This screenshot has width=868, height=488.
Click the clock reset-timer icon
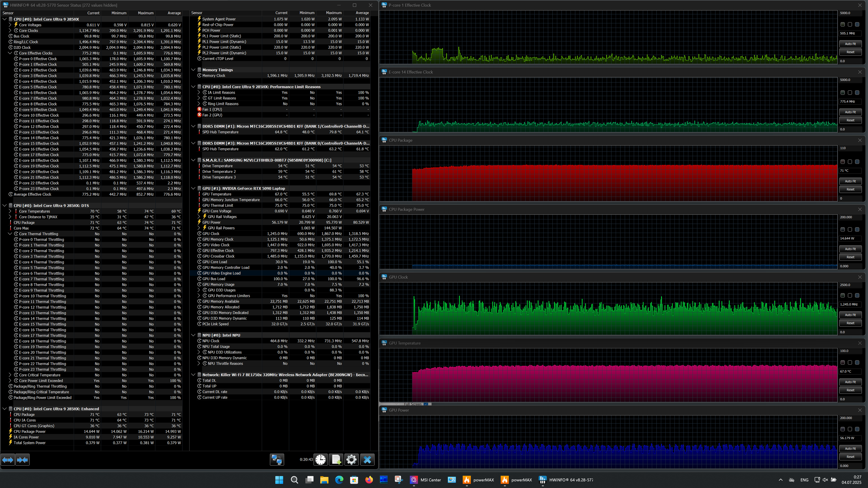[x=321, y=459]
